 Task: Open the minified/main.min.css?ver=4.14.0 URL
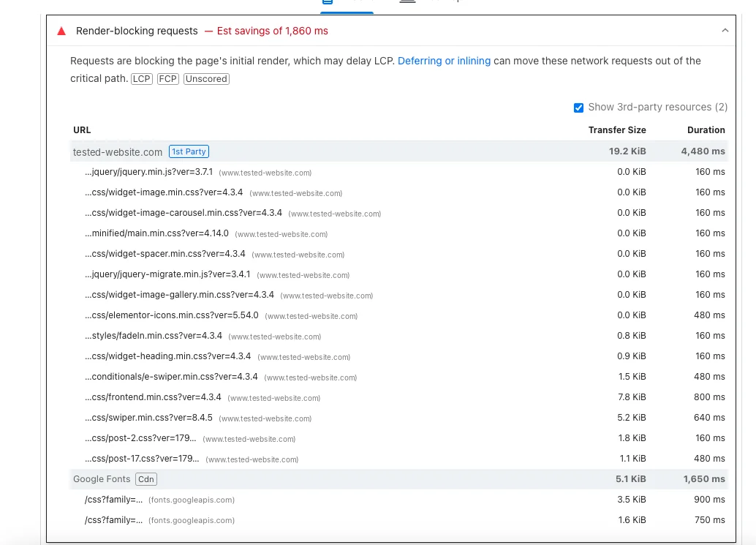click(156, 233)
